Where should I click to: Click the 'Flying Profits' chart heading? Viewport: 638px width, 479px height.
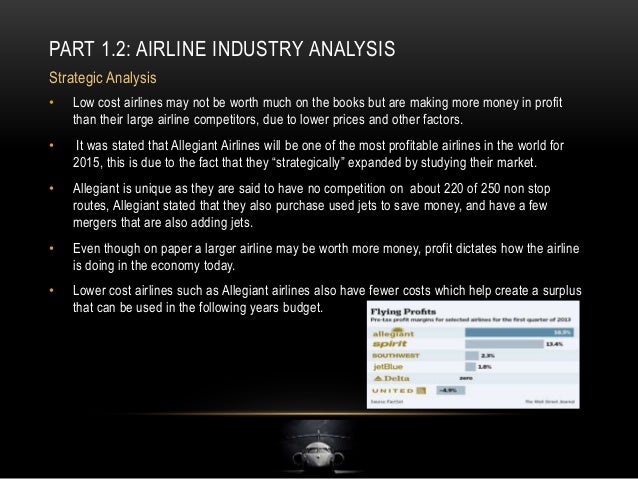point(403,312)
